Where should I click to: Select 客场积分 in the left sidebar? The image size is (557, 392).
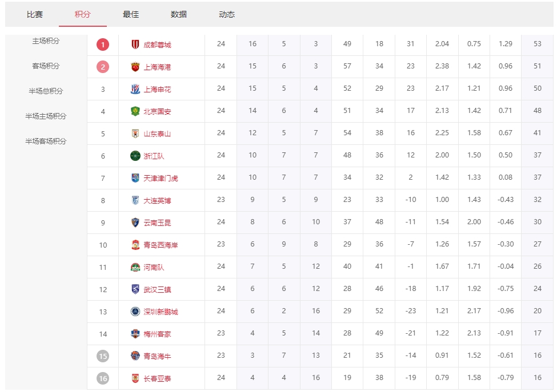click(x=46, y=66)
